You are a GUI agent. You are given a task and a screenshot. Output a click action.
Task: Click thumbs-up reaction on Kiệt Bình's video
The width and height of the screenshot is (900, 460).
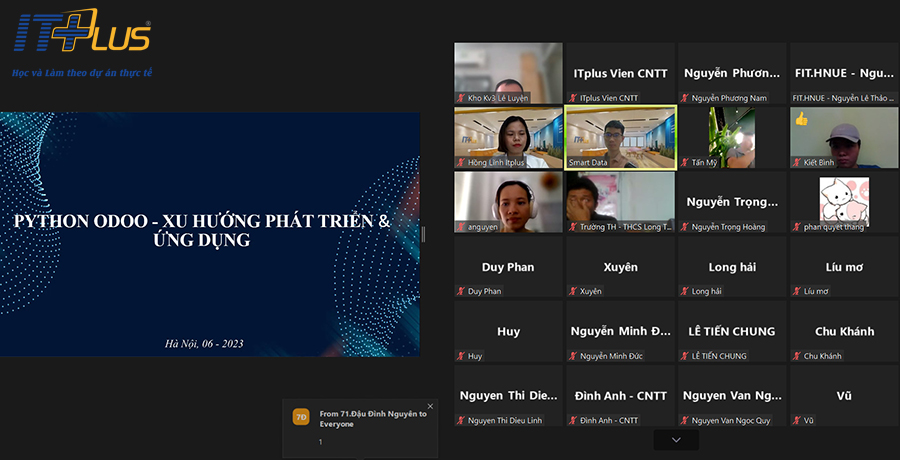click(x=800, y=119)
